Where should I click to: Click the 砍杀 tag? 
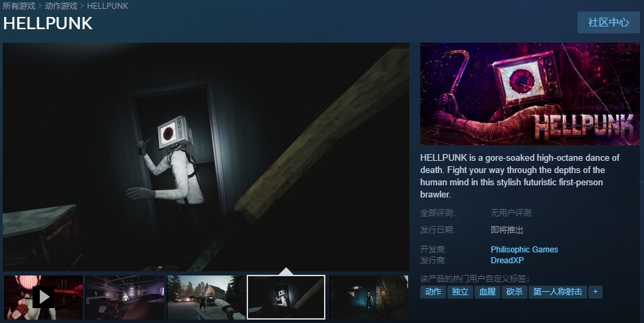pos(515,292)
